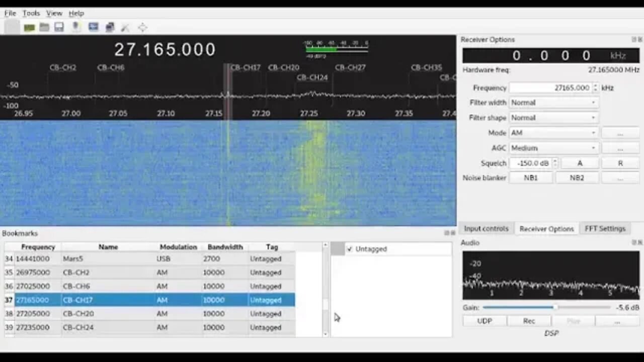This screenshot has height=362, width=644.
Task: Click the bookmarks list scroll-down arrow
Action: pyautogui.click(x=325, y=333)
